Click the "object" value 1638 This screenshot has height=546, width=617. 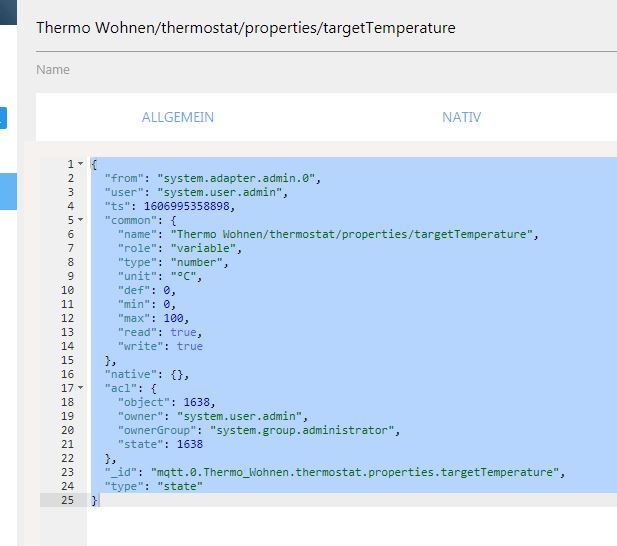click(196, 402)
